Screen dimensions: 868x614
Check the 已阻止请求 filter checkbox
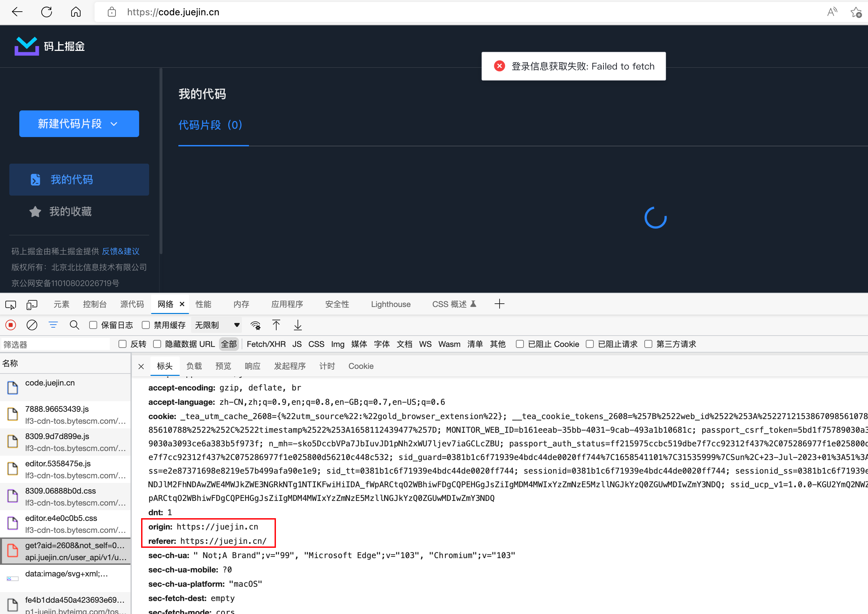coord(590,344)
